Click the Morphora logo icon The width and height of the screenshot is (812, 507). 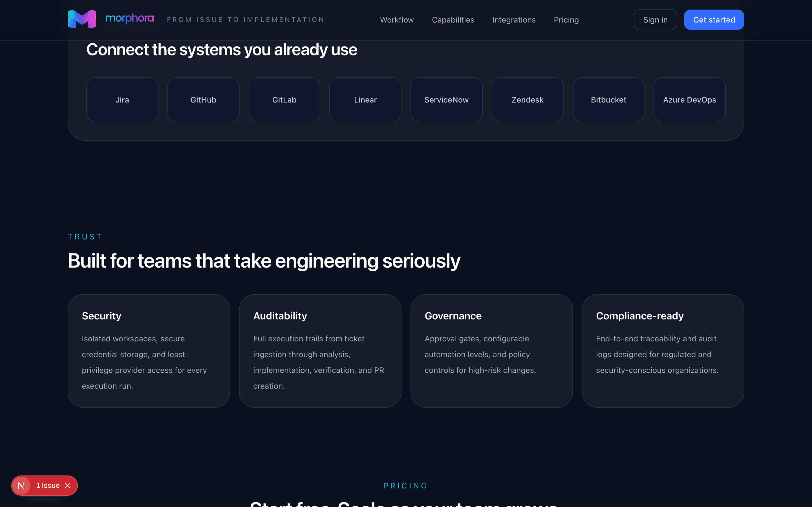[81, 18]
